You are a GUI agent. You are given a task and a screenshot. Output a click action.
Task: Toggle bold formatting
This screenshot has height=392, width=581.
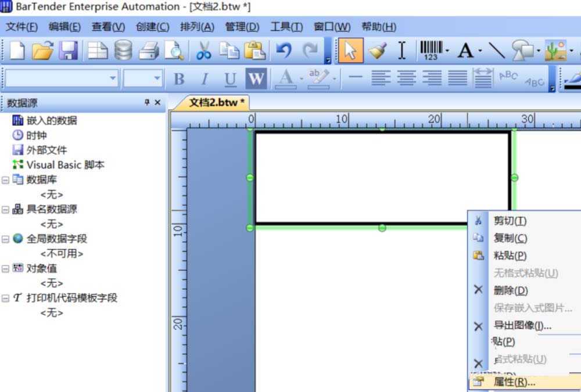178,80
